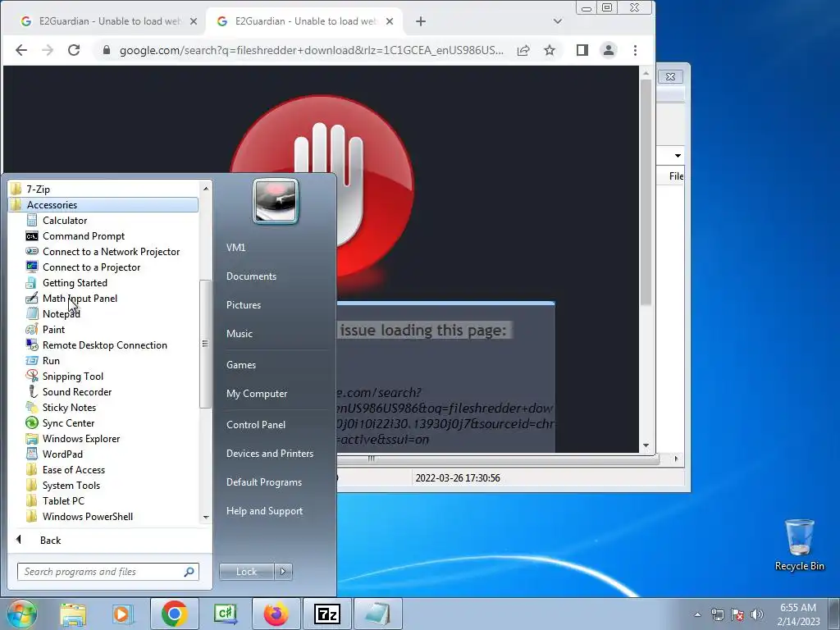Switch to the first E2Guardian tab
840x630 pixels.
(x=109, y=21)
